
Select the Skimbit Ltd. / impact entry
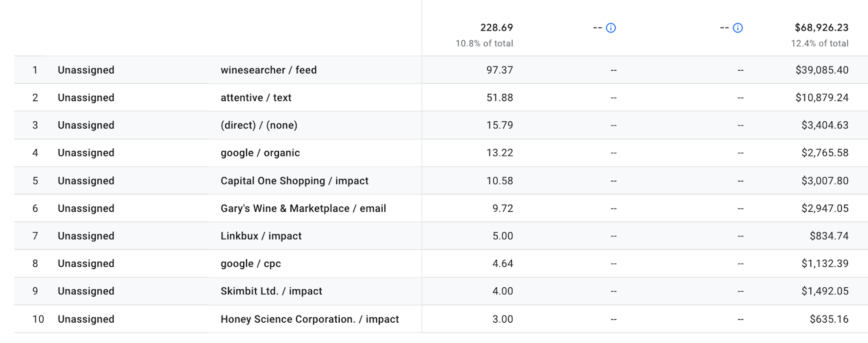(271, 291)
